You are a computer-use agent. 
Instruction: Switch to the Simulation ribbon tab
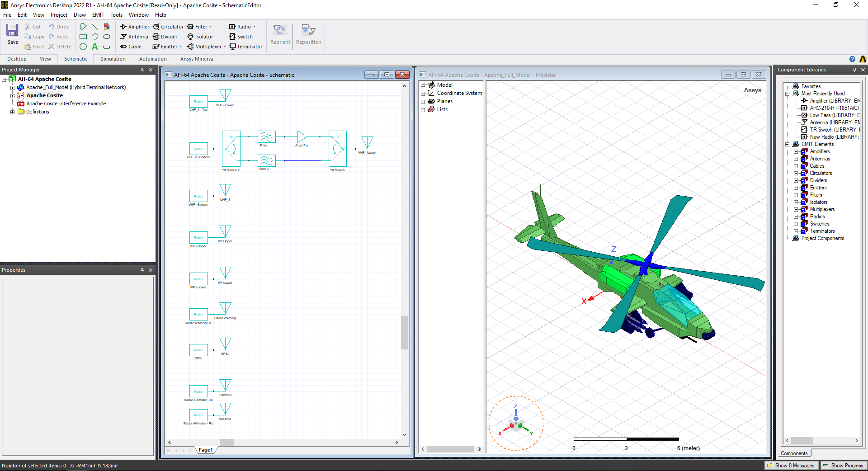pos(113,59)
